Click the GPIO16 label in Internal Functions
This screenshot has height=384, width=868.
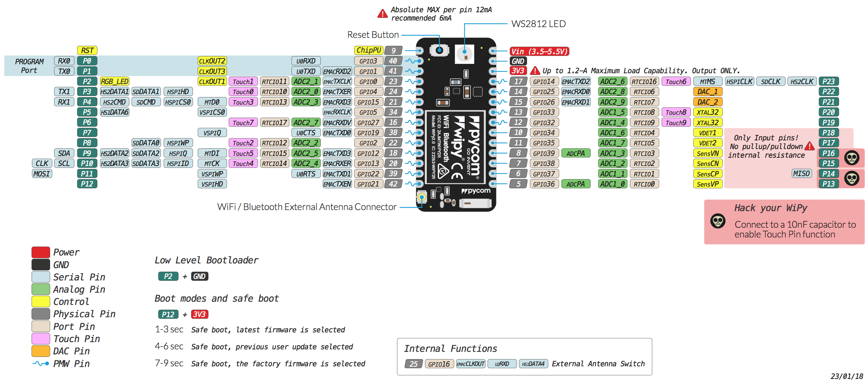coord(439,364)
